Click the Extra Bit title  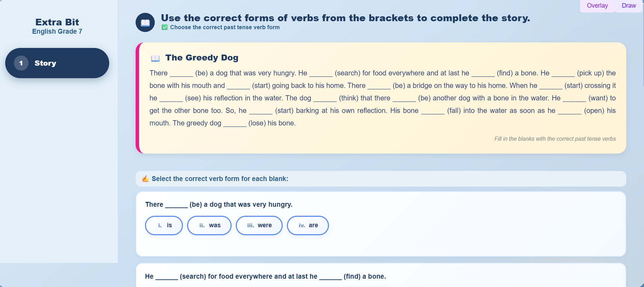pyautogui.click(x=57, y=22)
